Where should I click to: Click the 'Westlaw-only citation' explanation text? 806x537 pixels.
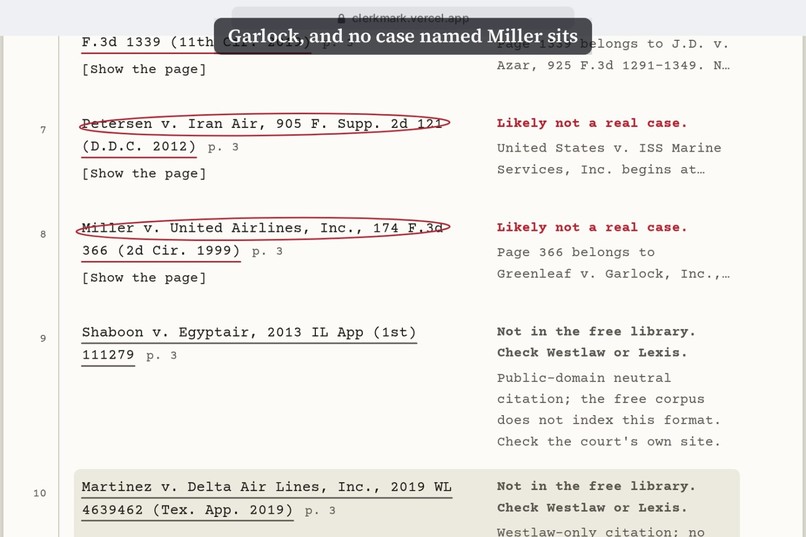point(601,531)
